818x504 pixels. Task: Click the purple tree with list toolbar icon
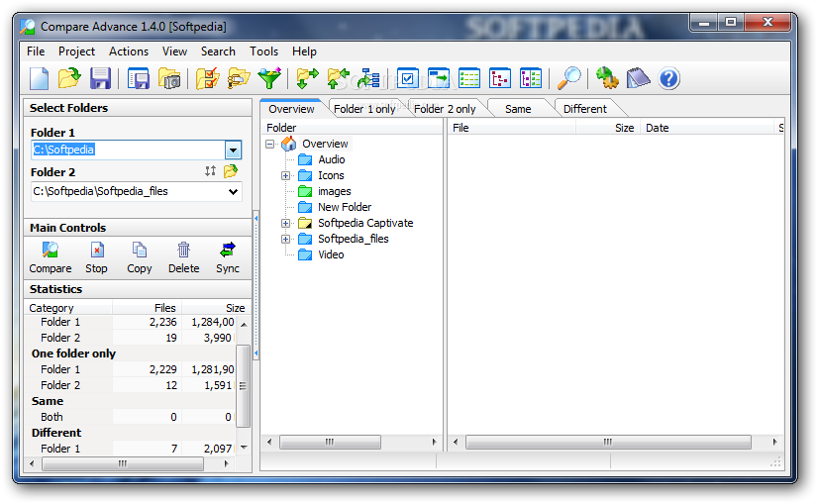(531, 79)
